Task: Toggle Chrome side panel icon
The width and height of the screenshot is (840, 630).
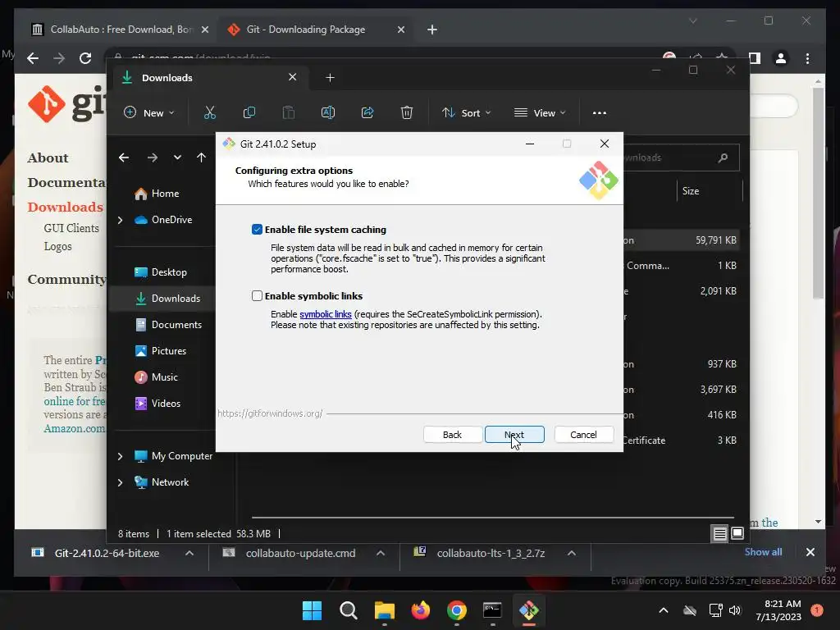Action: tap(755, 58)
